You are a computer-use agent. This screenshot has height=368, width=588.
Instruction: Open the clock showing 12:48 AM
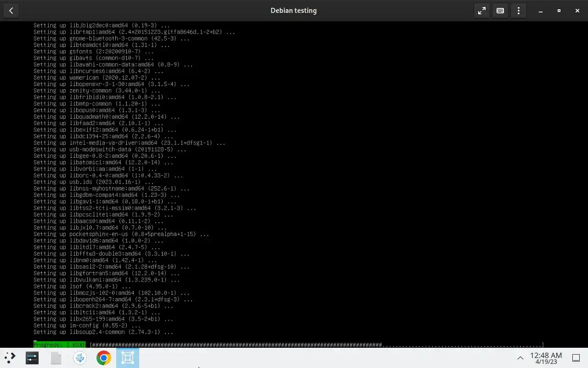tap(546, 358)
